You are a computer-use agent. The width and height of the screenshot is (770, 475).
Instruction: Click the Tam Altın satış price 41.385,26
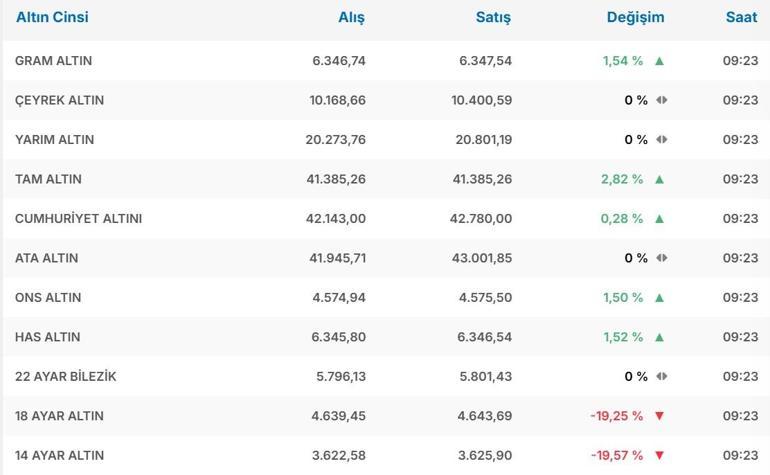482,179
